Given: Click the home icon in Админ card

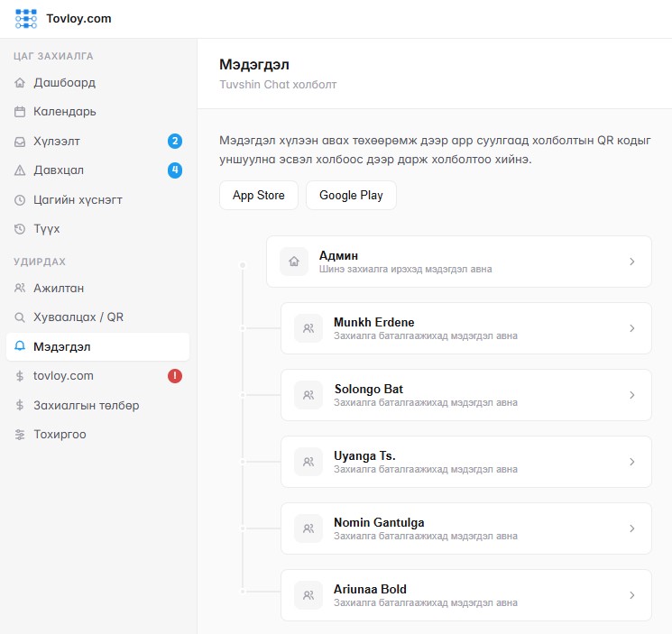Looking at the screenshot, I should pyautogui.click(x=294, y=262).
